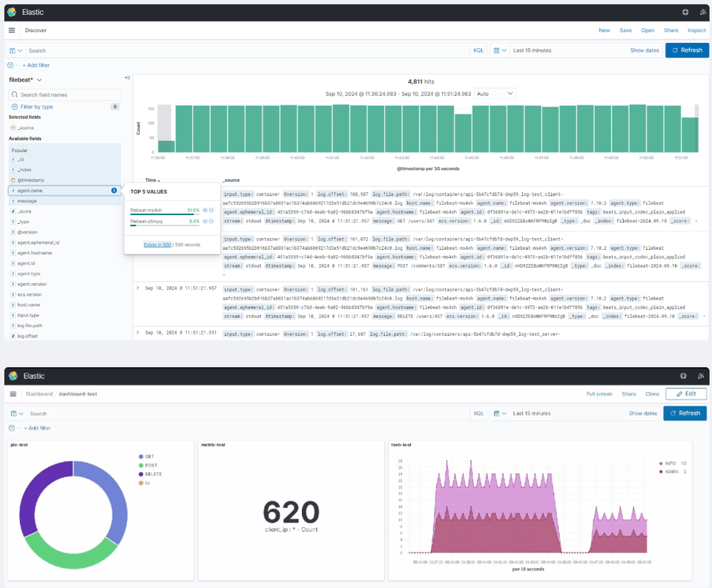Open the Inspect menu item
The height and width of the screenshot is (588, 712).
pos(696,30)
